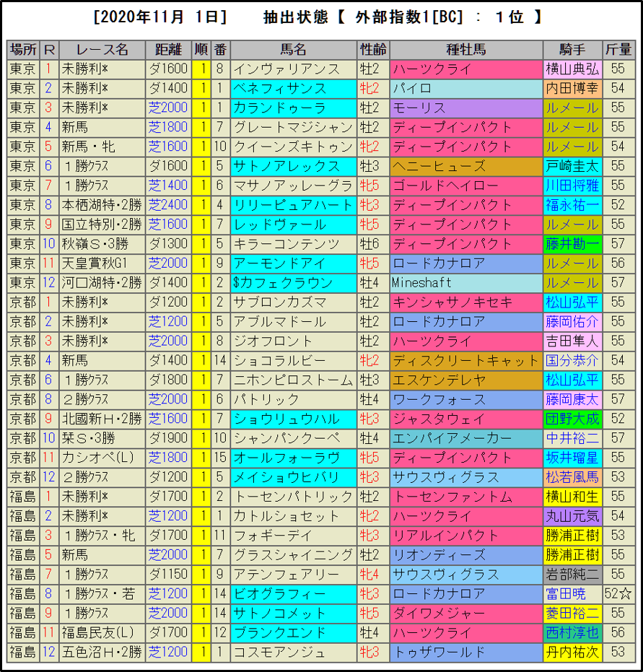Open the $カフェクラウン horse entry
This screenshot has height=672, width=643.
[293, 283]
